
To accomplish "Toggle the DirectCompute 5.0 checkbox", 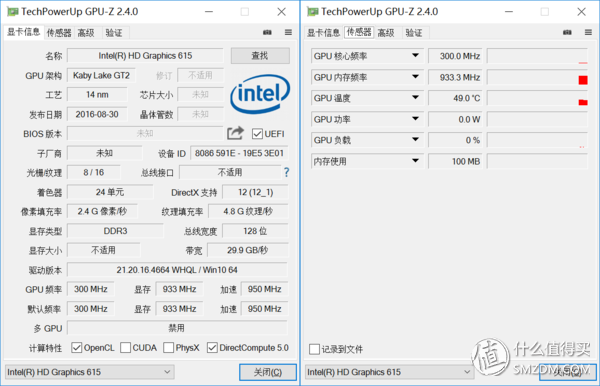I will pos(212,348).
